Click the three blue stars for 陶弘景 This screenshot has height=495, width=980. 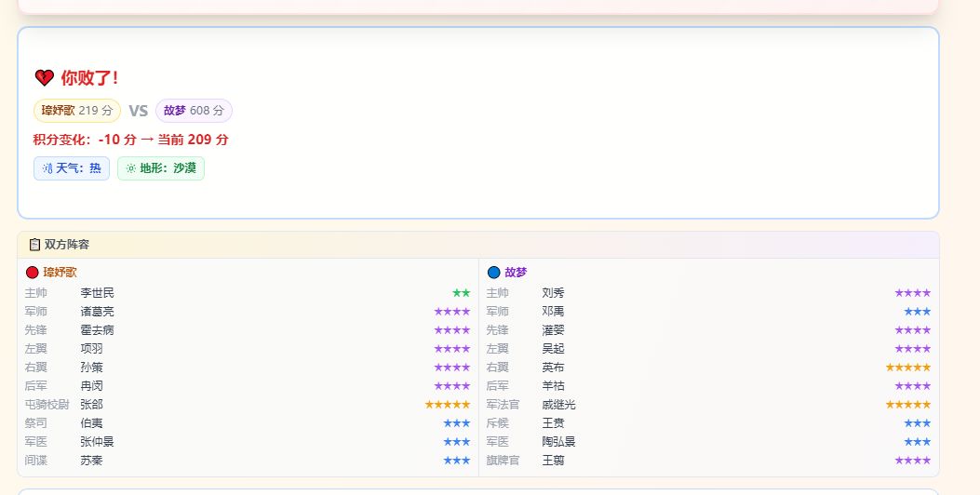pyautogui.click(x=918, y=442)
